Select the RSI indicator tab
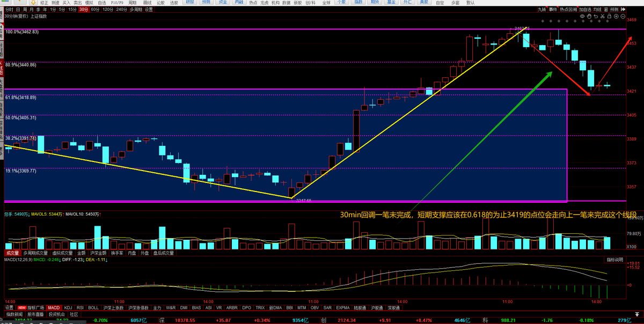The width and height of the screenshot is (644, 324). click(80, 308)
